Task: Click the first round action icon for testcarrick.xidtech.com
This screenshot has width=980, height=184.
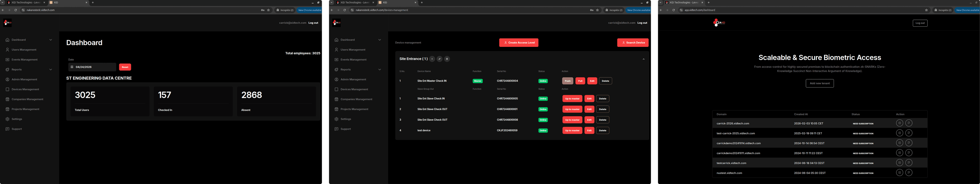Action: [899, 163]
